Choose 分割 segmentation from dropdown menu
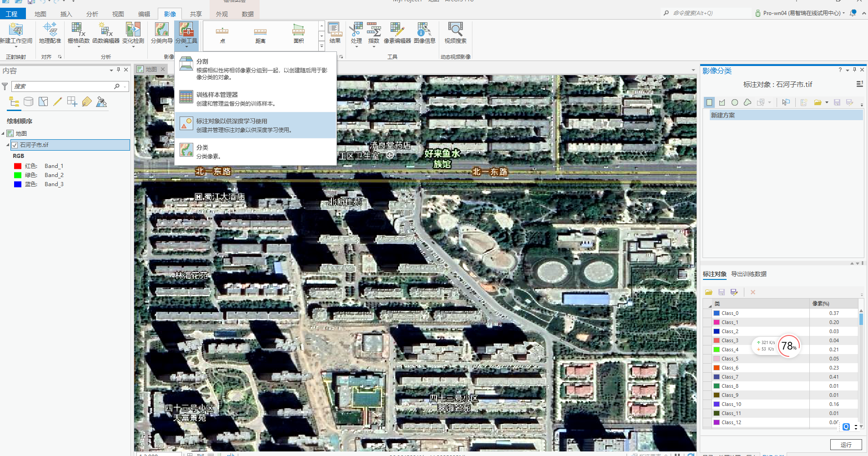The height and width of the screenshot is (456, 868). (x=256, y=68)
